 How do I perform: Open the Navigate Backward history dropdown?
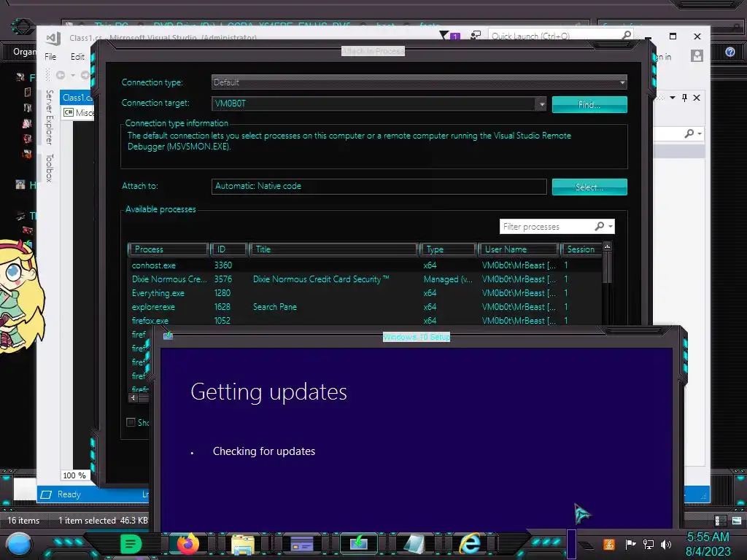pos(72,75)
